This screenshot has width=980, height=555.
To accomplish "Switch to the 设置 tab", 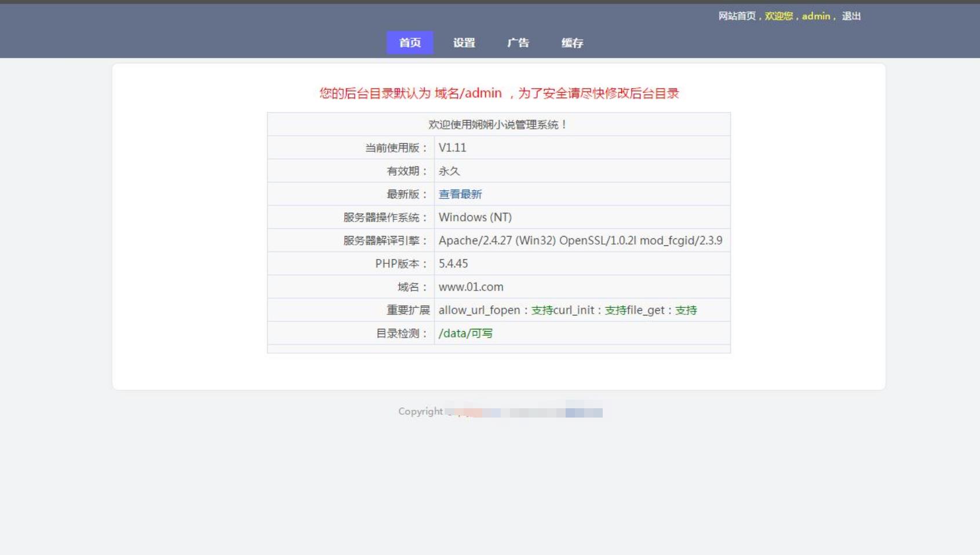I will (x=464, y=43).
